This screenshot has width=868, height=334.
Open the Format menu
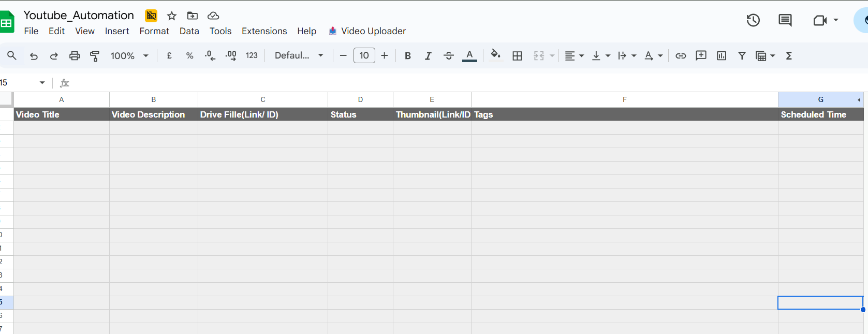(x=154, y=31)
